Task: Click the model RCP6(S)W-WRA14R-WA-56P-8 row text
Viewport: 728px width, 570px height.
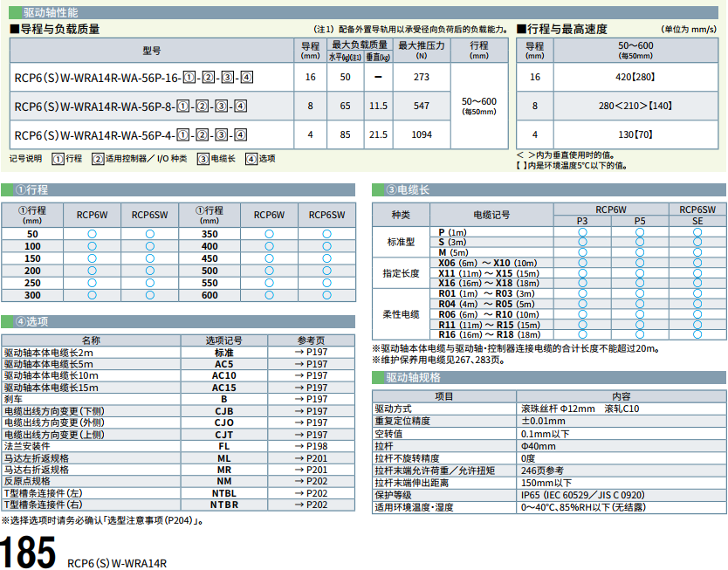Action: point(130,106)
